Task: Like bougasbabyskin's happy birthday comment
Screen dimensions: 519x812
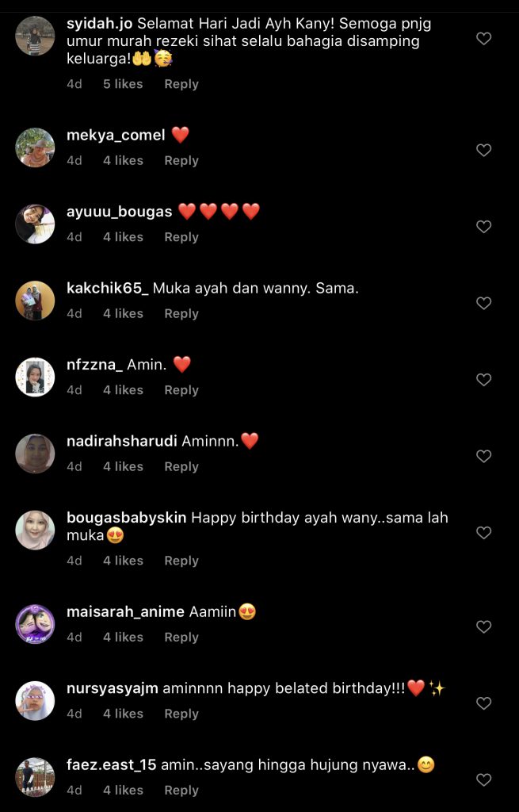Action: click(x=483, y=533)
